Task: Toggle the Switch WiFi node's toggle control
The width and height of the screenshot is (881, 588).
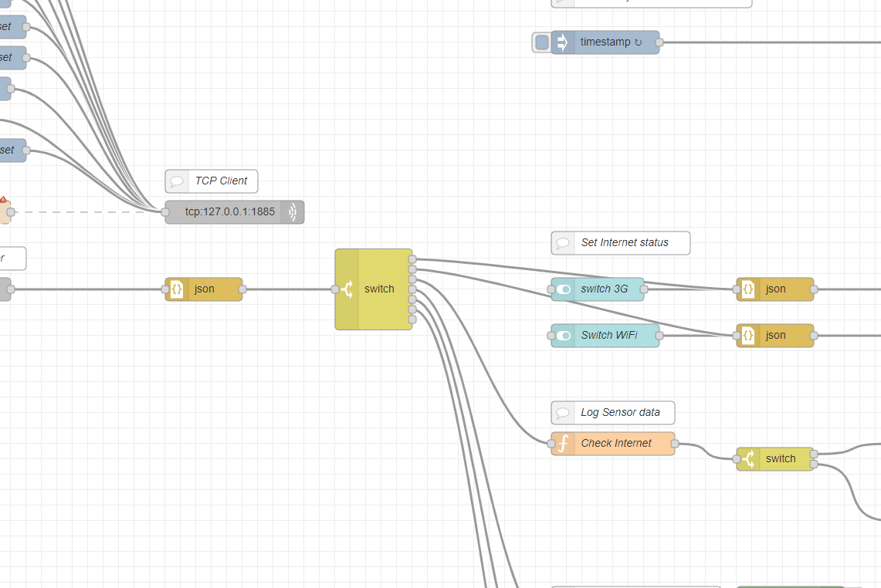Action: coord(562,335)
